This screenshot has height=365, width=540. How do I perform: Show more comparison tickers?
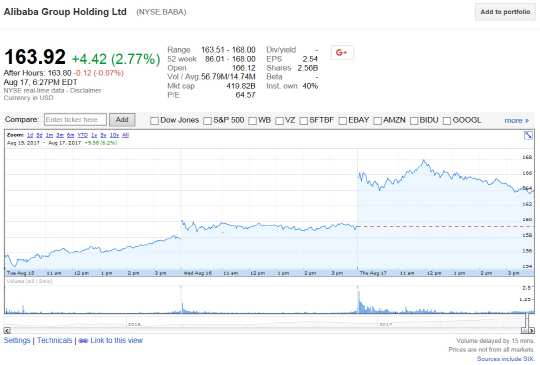(x=517, y=121)
